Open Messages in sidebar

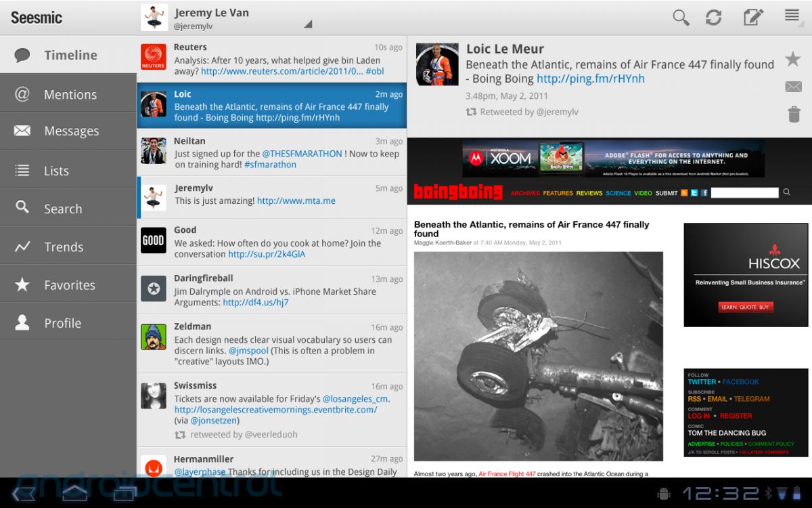coord(68,131)
